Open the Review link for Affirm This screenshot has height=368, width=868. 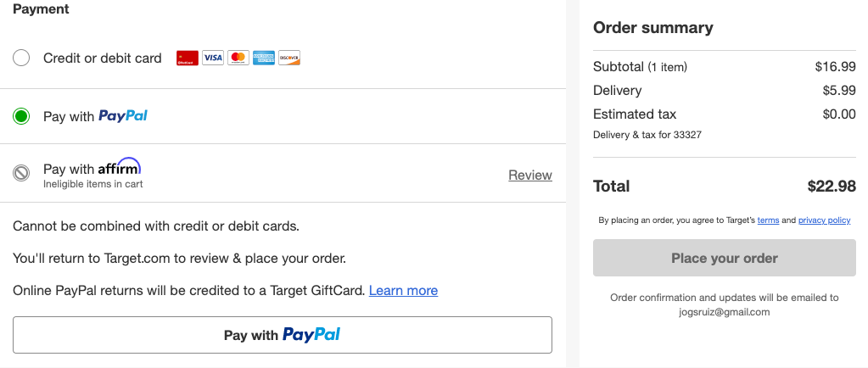click(530, 175)
